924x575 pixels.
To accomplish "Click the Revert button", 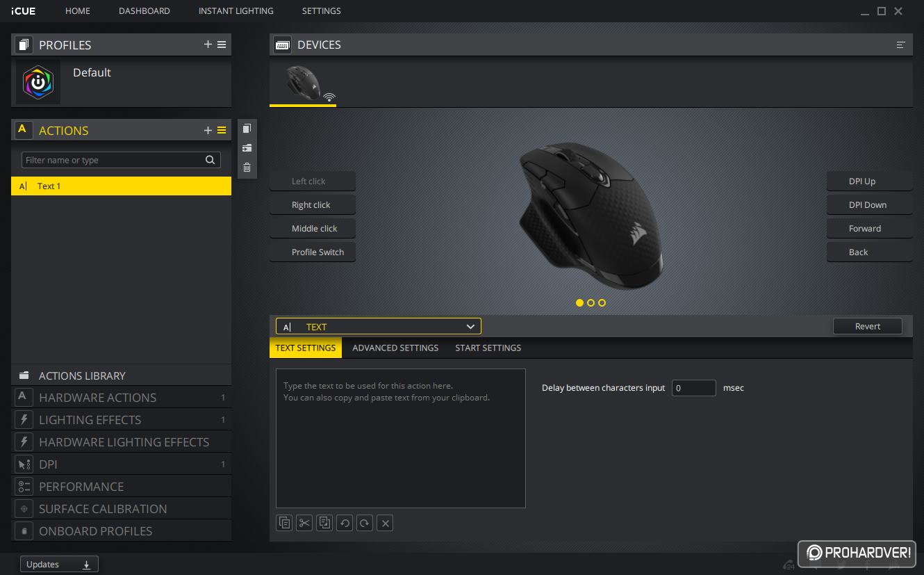I will tap(868, 326).
